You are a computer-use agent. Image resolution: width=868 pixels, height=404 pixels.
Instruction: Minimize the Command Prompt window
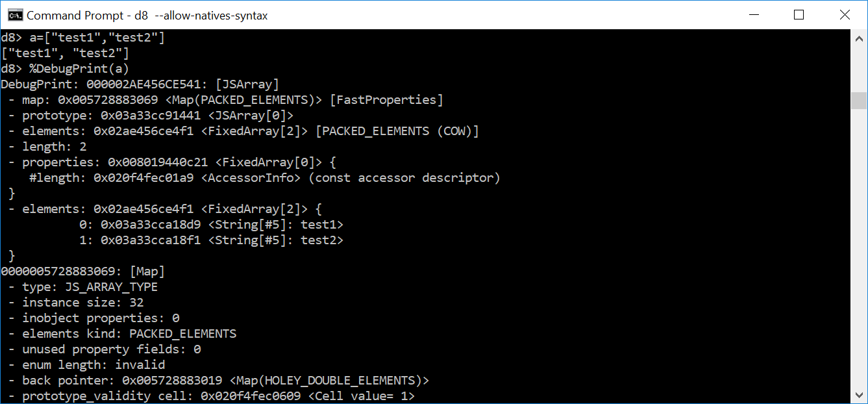click(x=754, y=14)
